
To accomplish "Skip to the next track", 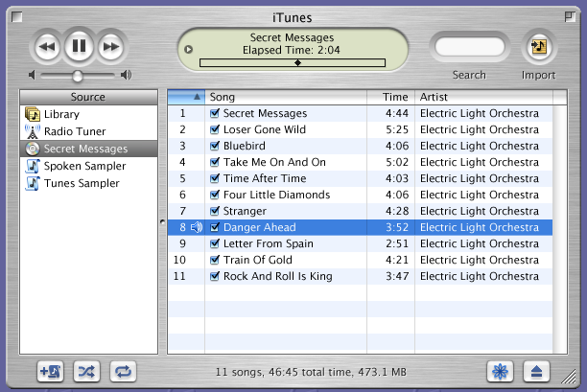I will tap(111, 45).
